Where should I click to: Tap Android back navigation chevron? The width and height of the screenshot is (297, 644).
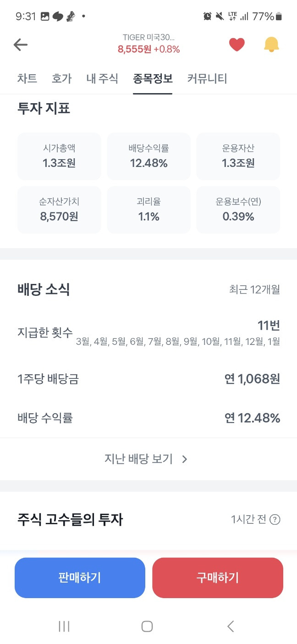231,626
